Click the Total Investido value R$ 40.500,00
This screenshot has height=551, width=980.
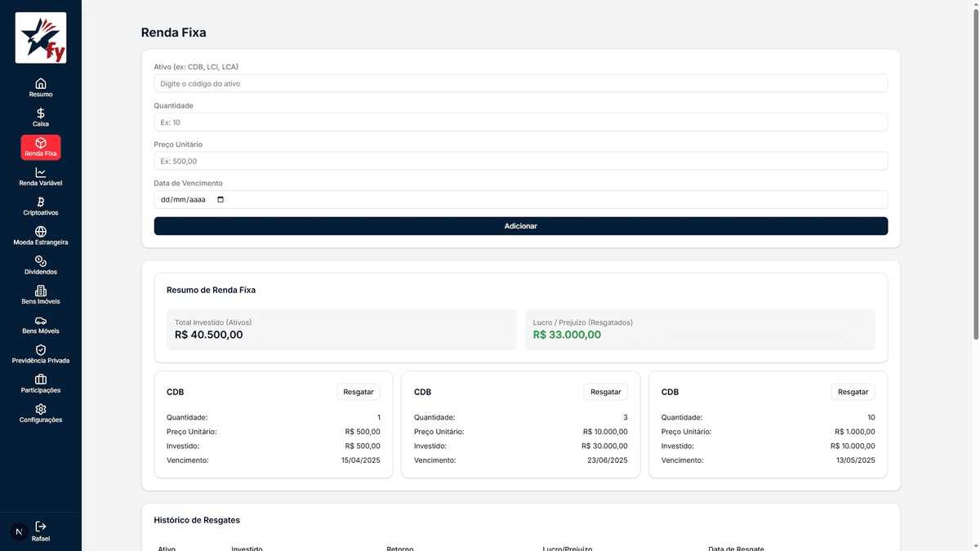(209, 335)
